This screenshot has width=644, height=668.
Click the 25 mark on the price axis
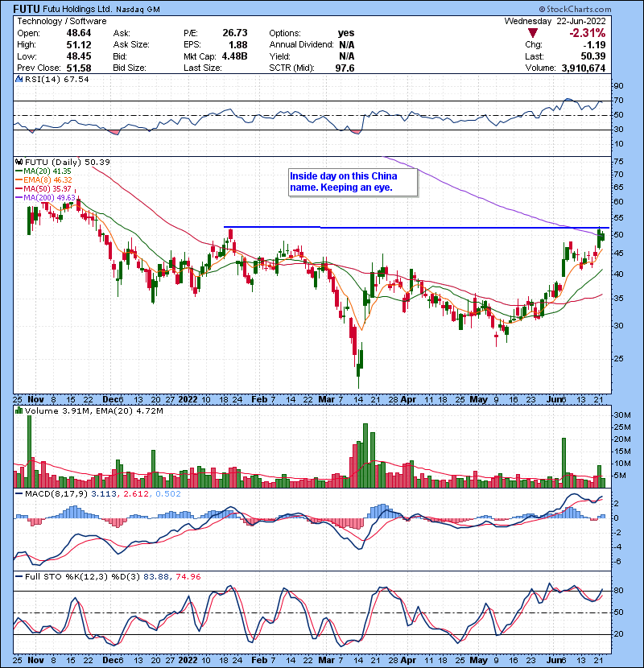(x=618, y=359)
